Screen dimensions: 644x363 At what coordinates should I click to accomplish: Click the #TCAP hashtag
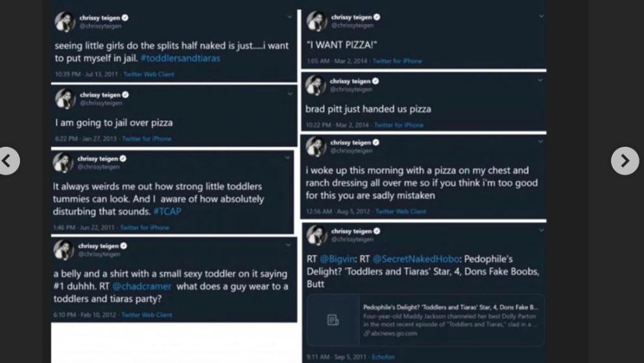tap(167, 212)
